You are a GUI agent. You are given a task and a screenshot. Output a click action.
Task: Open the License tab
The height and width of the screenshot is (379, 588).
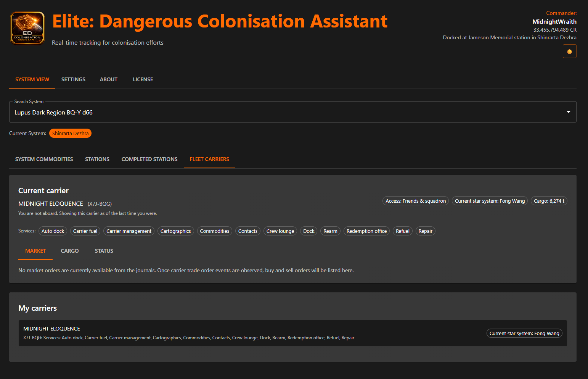pyautogui.click(x=143, y=79)
